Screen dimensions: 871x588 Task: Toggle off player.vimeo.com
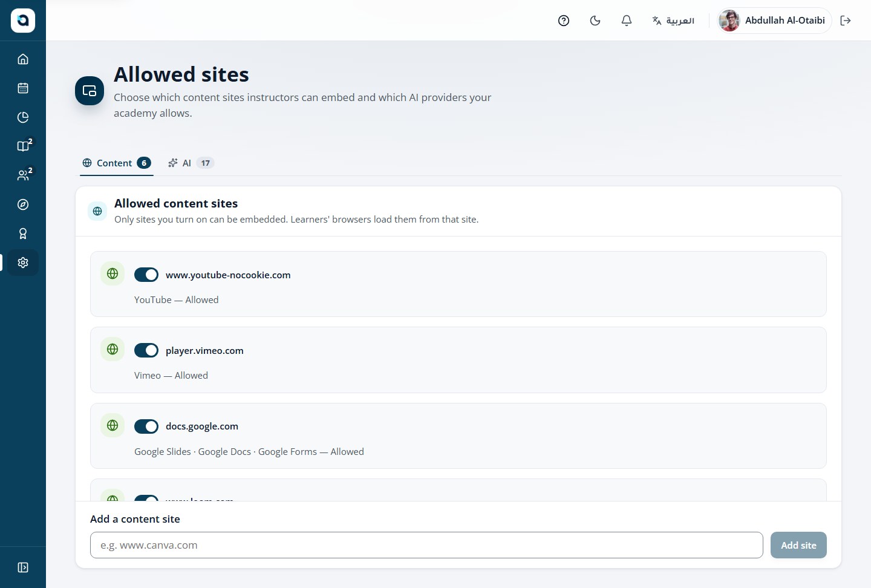coord(146,350)
